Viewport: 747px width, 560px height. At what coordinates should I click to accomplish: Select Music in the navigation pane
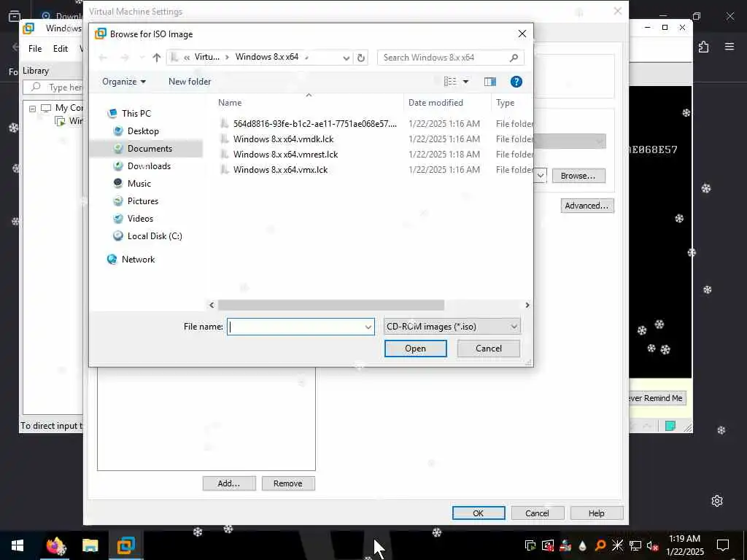coord(139,183)
